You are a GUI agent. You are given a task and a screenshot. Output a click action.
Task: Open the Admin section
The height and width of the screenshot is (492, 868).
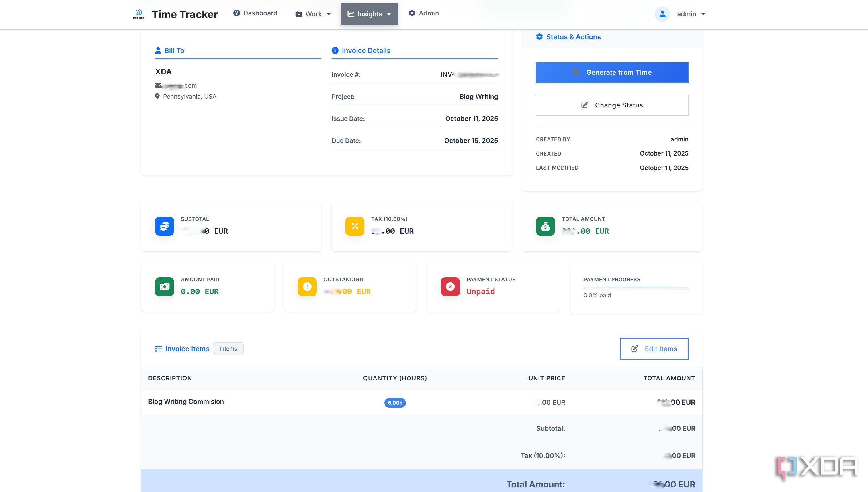coord(424,13)
